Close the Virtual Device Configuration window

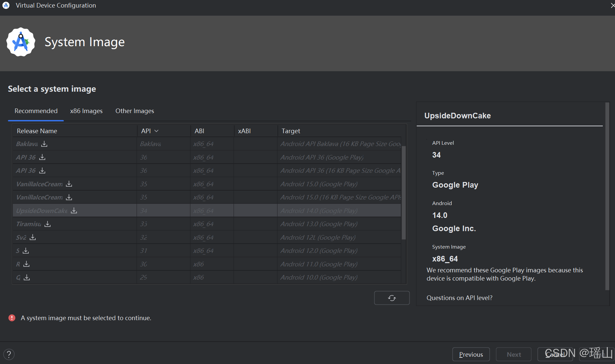coord(612,5)
